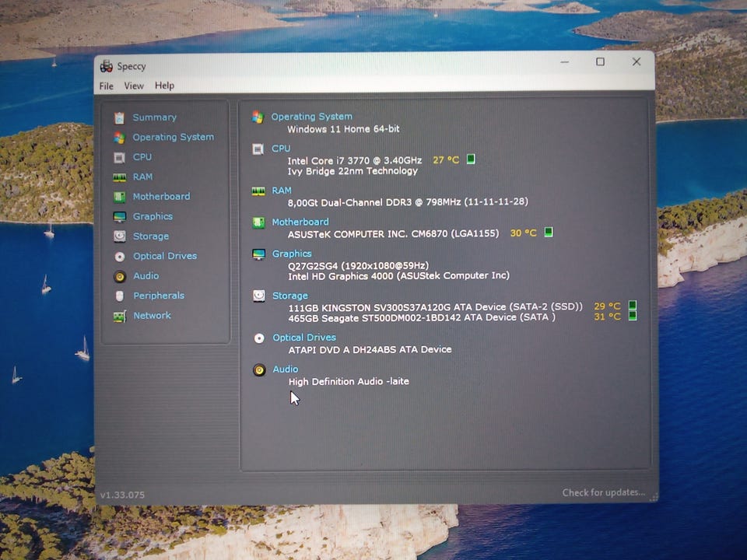The image size is (747, 560).
Task: Click Ivy Bridge 22nm Technology text
Action: 352,171
